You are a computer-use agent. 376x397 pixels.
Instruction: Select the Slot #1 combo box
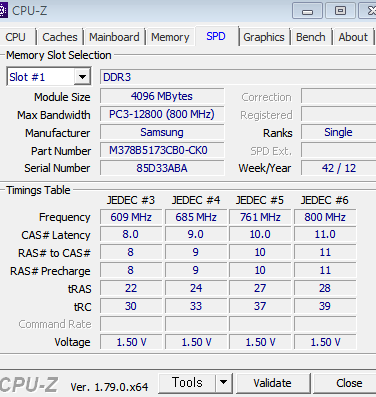[48, 77]
